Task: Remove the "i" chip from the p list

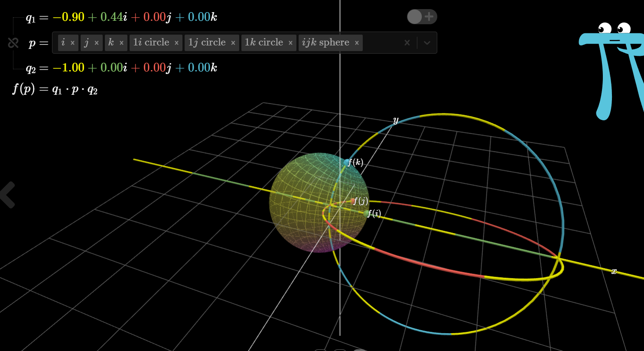Action: [x=73, y=42]
